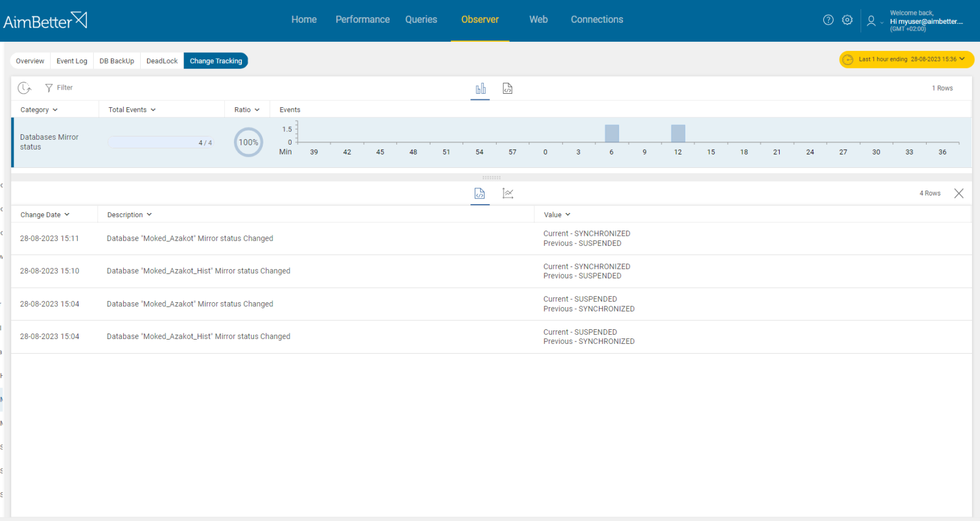
Task: Open the Web menu
Action: pyautogui.click(x=538, y=20)
